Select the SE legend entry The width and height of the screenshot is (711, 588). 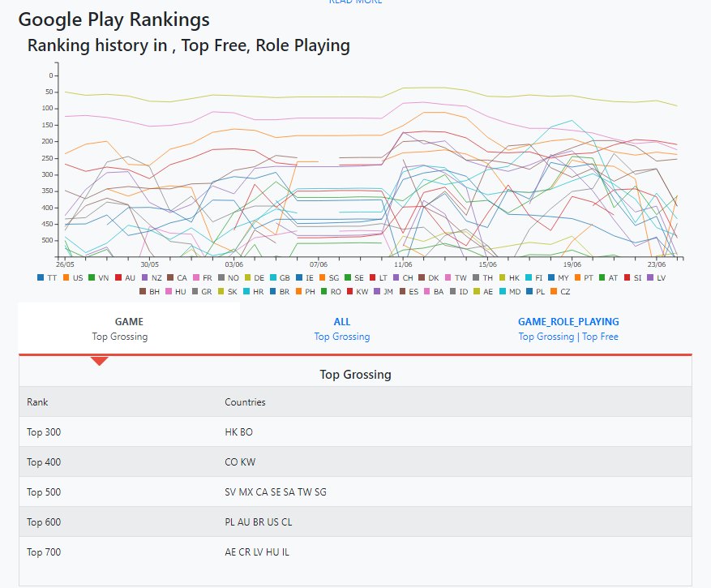tap(354, 277)
